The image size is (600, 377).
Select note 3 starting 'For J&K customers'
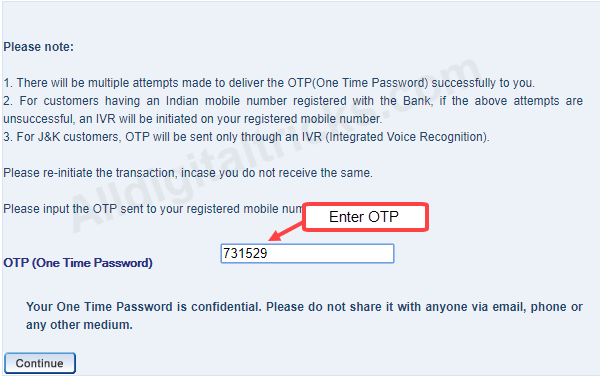click(x=246, y=137)
